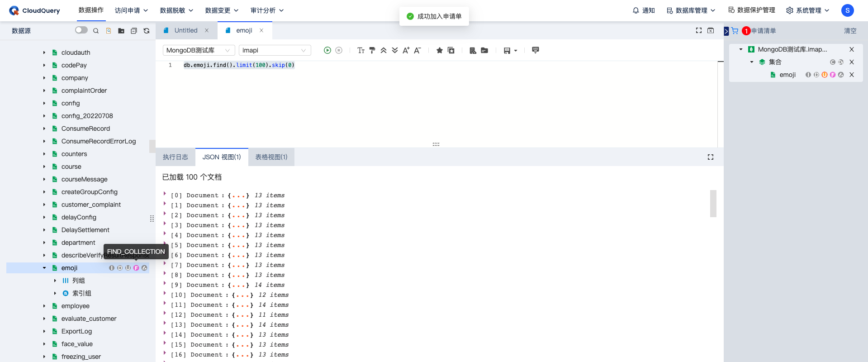Open the dark folder icon in editor toolbar

pos(484,50)
